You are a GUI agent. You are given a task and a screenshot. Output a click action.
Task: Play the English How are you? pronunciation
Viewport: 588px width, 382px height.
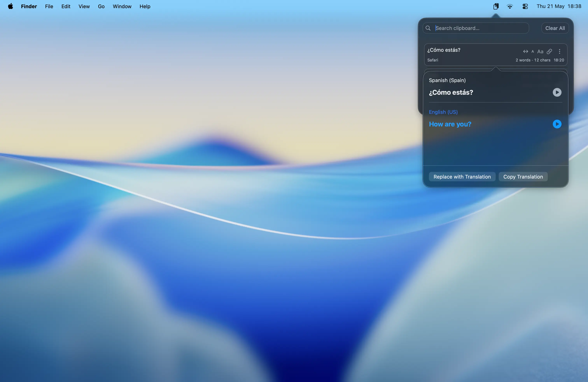coord(557,124)
